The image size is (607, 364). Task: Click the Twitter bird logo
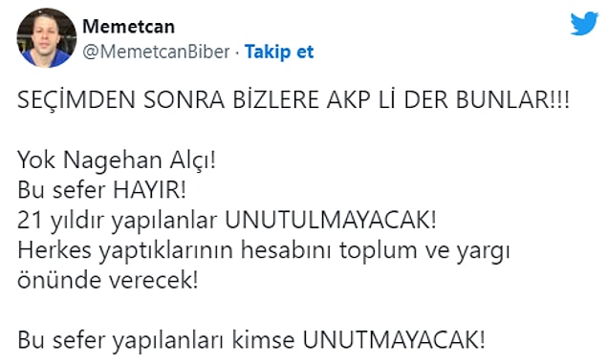coord(585,24)
